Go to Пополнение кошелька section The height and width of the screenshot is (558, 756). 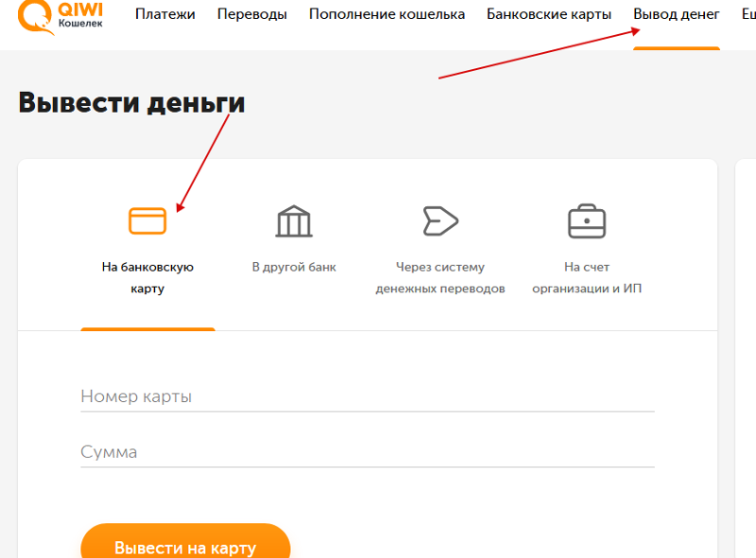pyautogui.click(x=387, y=14)
